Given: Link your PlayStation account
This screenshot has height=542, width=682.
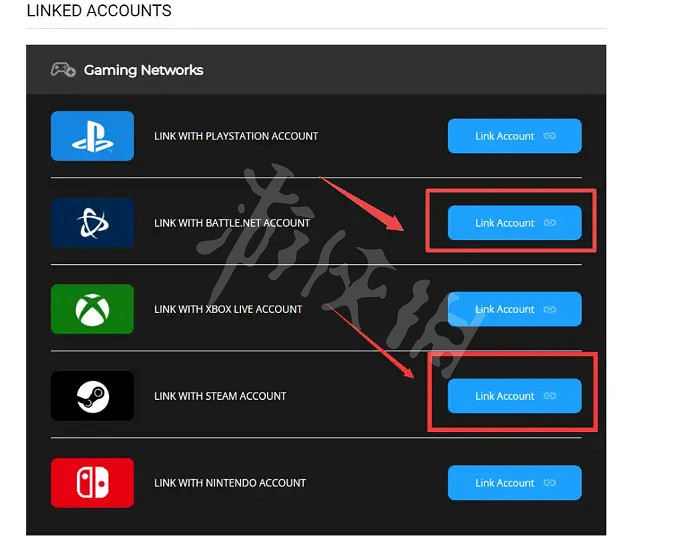Looking at the screenshot, I should (515, 136).
